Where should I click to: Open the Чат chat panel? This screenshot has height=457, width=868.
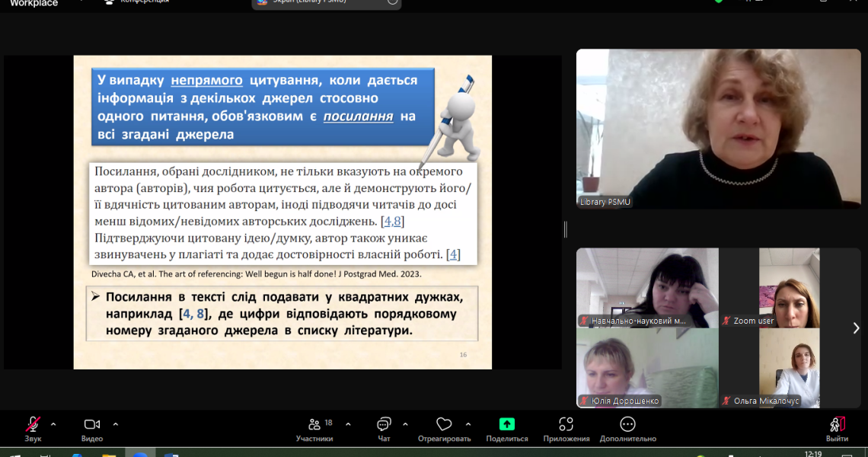coord(384,430)
